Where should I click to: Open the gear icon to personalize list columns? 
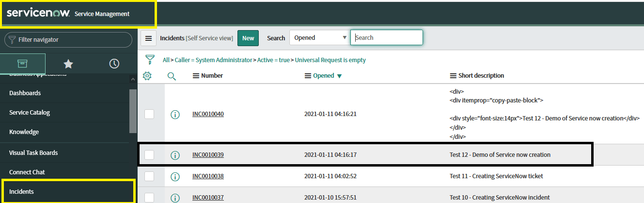click(x=147, y=76)
